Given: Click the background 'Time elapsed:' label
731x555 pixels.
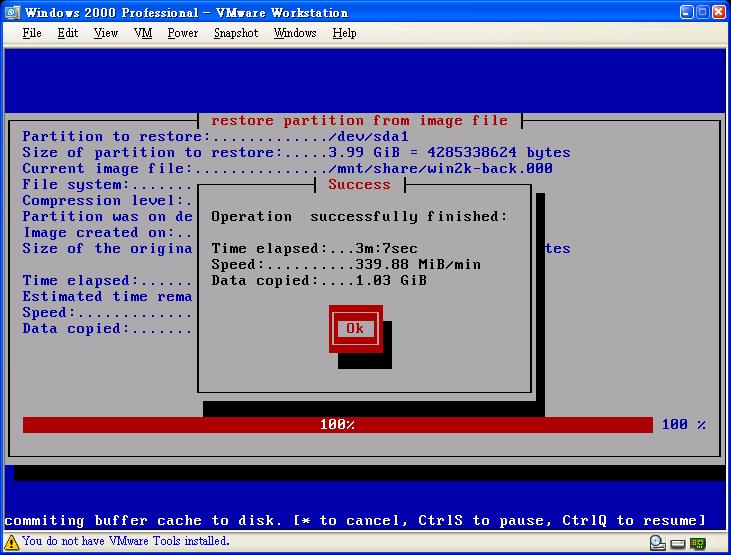Looking at the screenshot, I should [80, 281].
